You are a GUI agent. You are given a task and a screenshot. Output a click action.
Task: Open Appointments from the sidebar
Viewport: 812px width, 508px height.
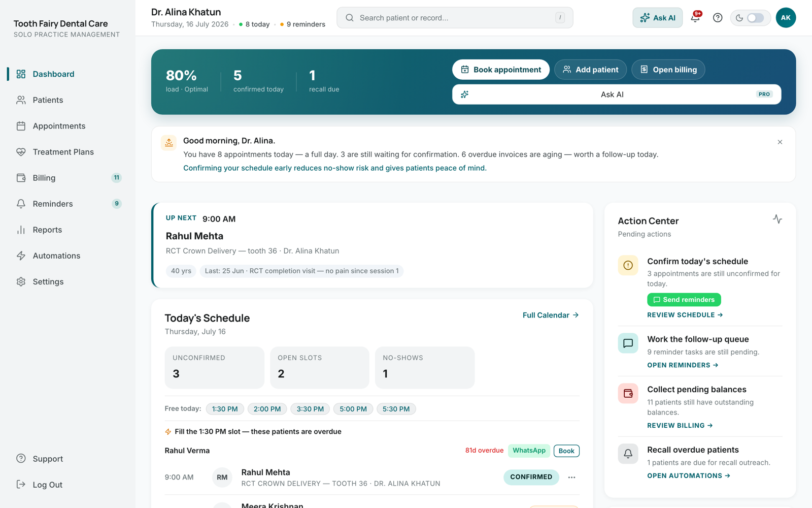click(67, 126)
